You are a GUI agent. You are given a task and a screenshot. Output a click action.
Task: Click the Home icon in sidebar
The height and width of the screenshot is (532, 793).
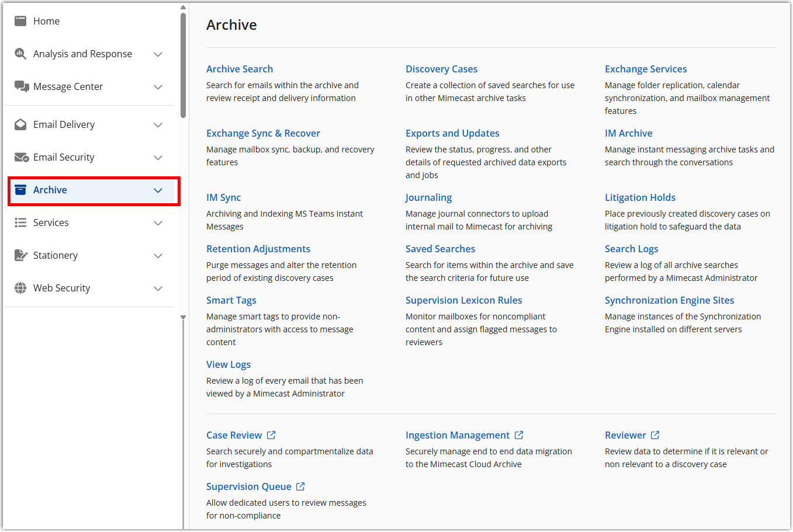[x=20, y=21]
